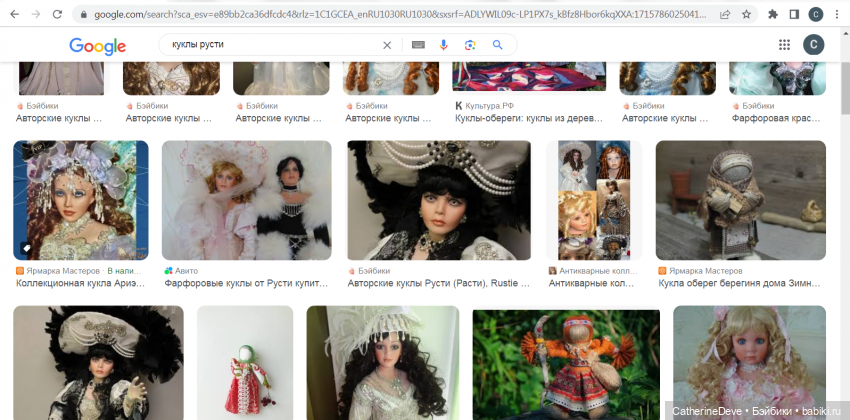
Task: Click the 'куклы русти' search field
Action: (270, 45)
